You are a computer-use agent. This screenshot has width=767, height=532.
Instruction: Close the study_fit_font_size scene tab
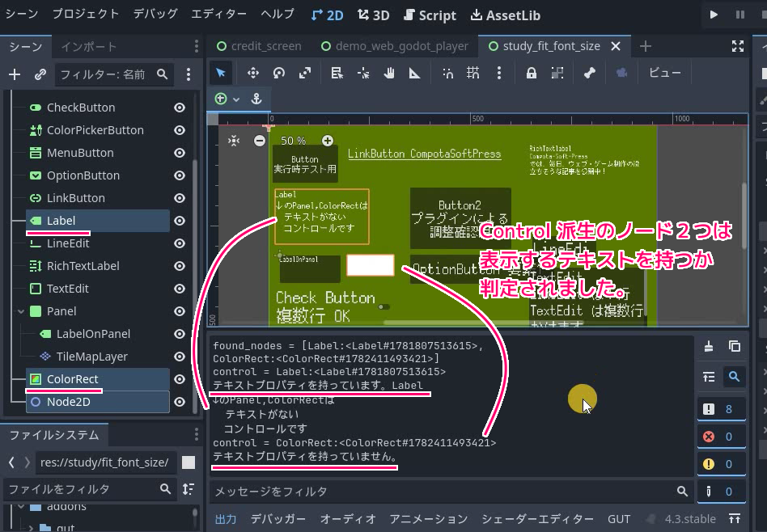tap(616, 46)
